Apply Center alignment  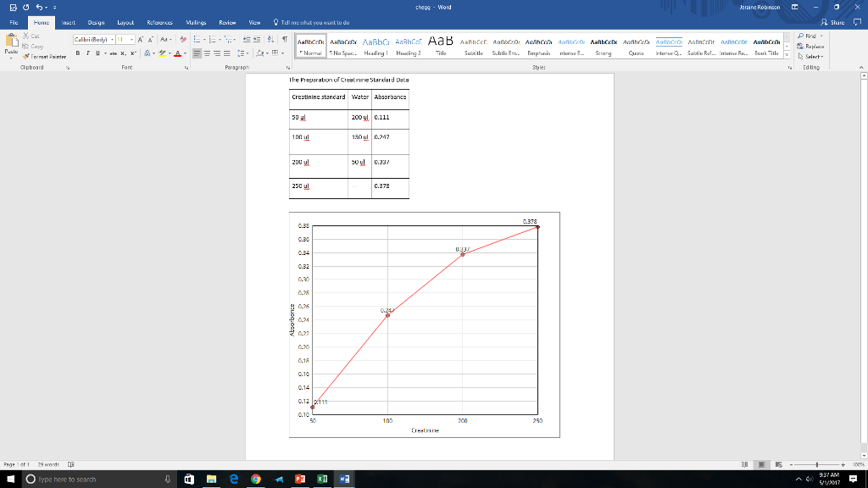pos(207,53)
